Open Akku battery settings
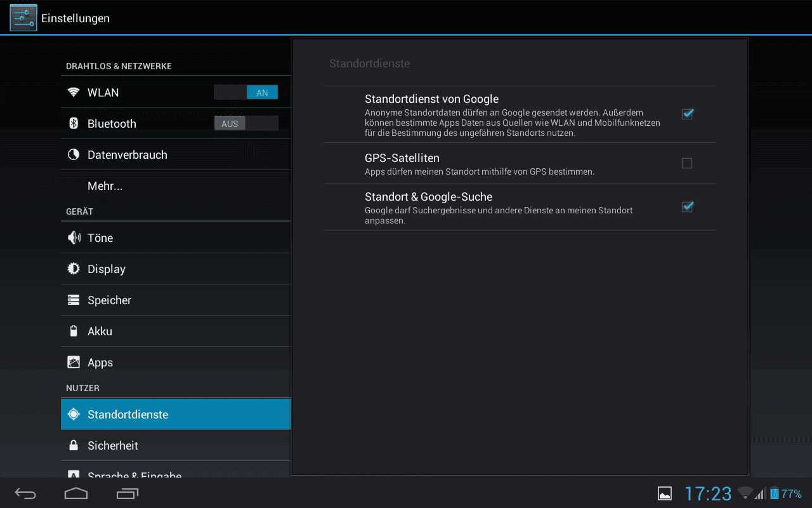The width and height of the screenshot is (812, 508). click(176, 331)
